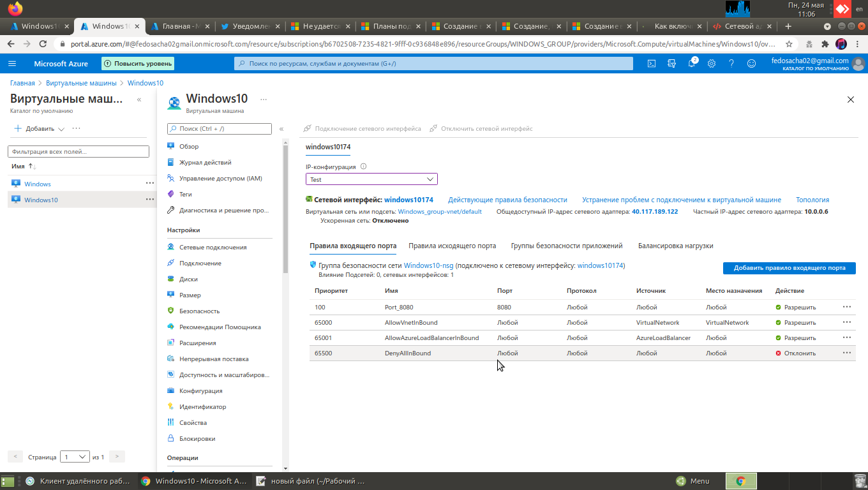
Task: Switch to Группы безопасности приложений tab
Action: click(x=567, y=246)
